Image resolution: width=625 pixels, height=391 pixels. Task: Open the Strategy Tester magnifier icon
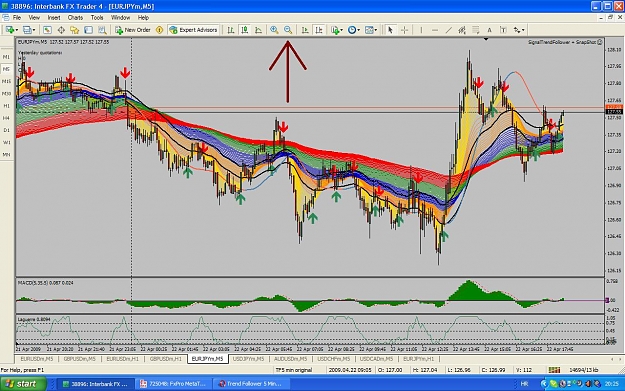click(102, 30)
